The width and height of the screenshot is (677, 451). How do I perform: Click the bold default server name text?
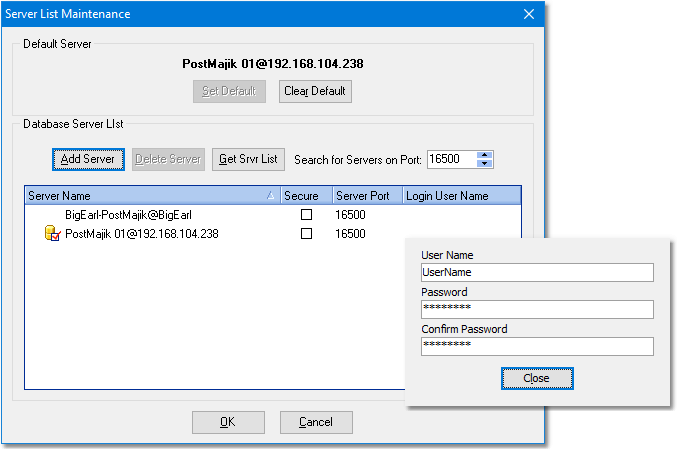[x=272, y=64]
